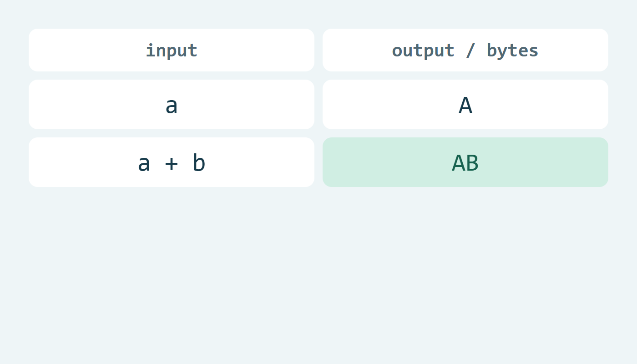Click the uppercase "A" output cell
Image resolution: width=637 pixels, height=364 pixels.
point(465,105)
